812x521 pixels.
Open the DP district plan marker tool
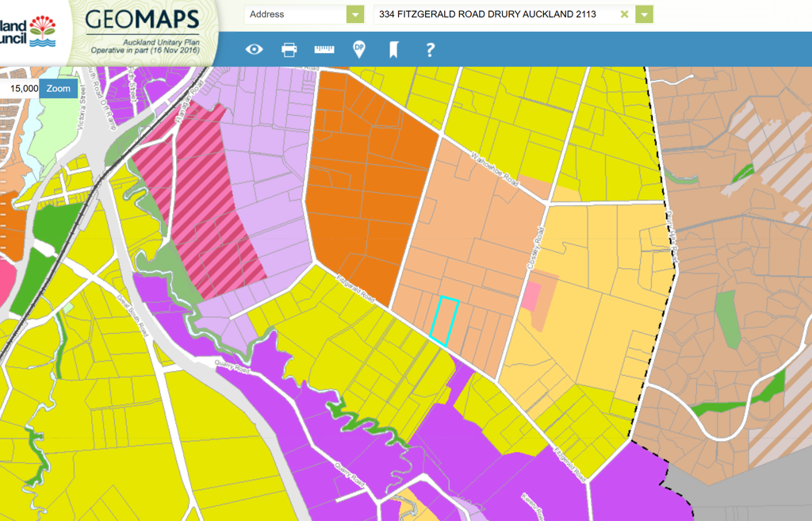[x=359, y=50]
